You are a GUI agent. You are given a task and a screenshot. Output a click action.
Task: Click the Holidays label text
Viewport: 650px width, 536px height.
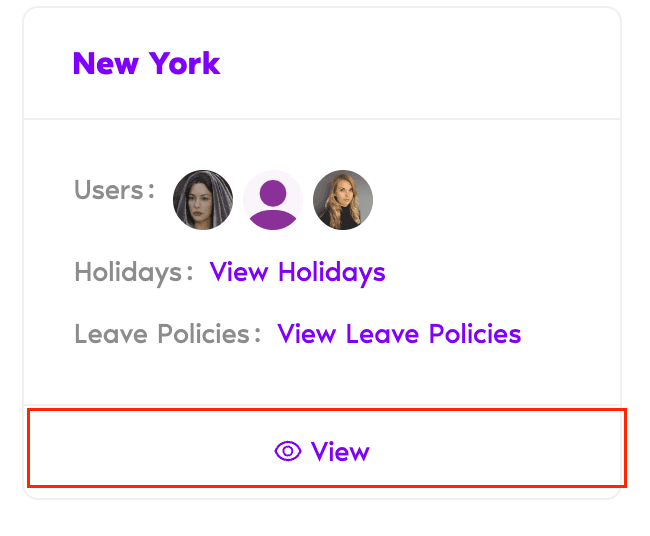click(133, 272)
